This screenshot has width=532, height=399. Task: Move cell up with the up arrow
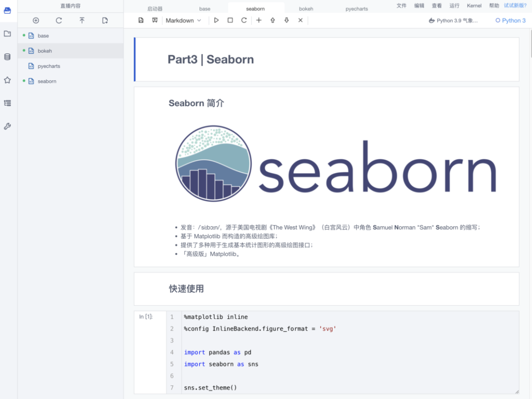point(272,20)
